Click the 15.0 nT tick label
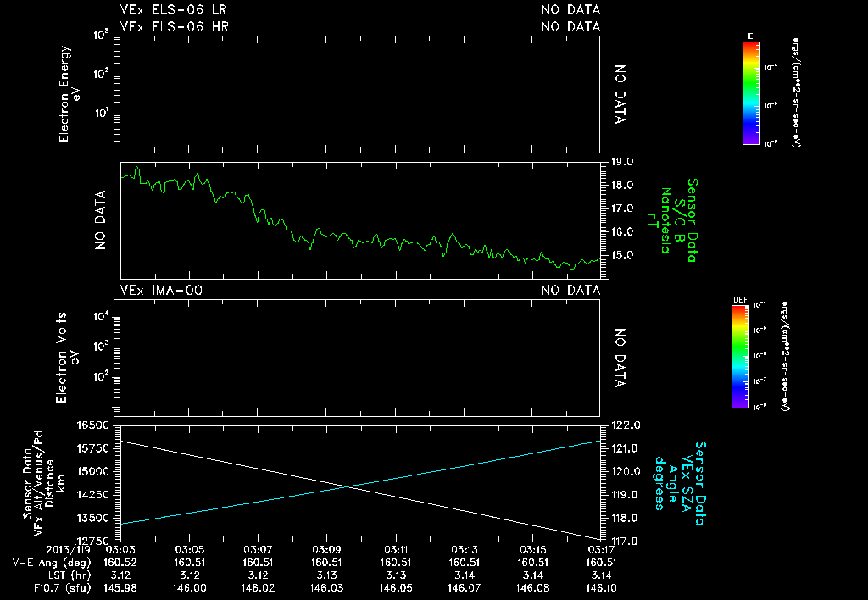 click(622, 255)
